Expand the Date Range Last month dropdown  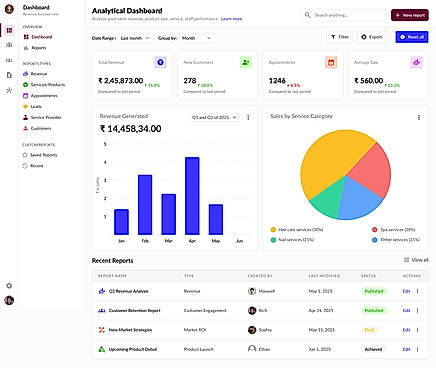pyautogui.click(x=135, y=38)
